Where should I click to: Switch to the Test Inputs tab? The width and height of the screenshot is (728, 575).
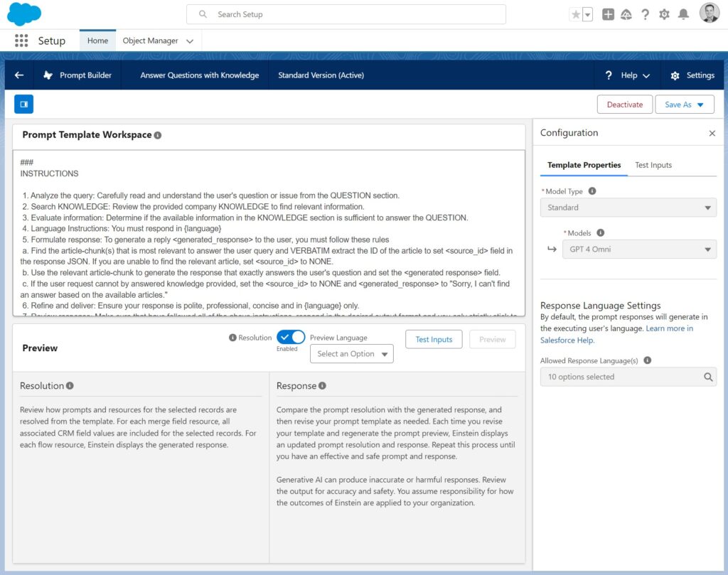click(x=653, y=165)
